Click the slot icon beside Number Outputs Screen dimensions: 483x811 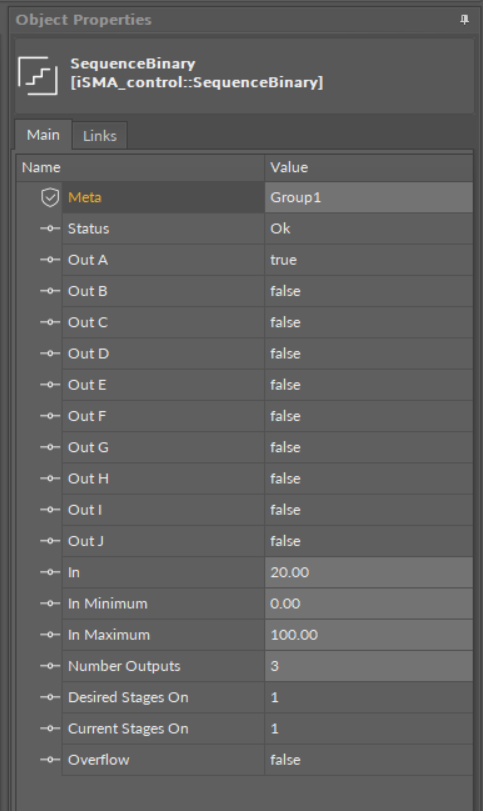coord(50,666)
